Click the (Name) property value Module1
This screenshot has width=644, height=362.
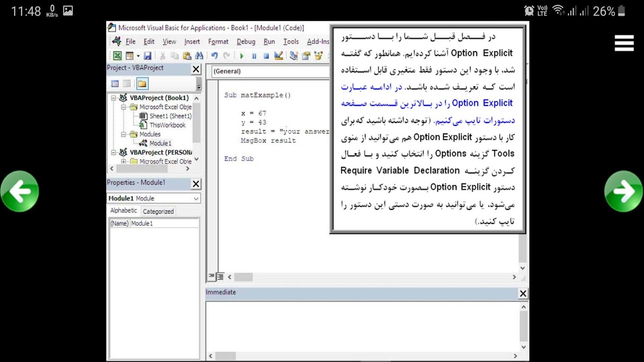coord(165,224)
